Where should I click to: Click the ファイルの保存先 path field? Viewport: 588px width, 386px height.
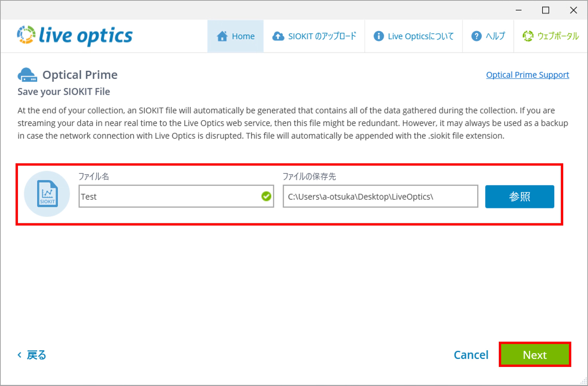pos(381,196)
